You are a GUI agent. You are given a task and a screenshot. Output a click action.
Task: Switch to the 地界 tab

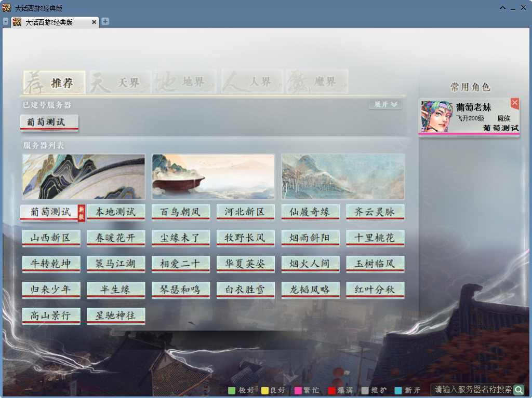click(185, 82)
